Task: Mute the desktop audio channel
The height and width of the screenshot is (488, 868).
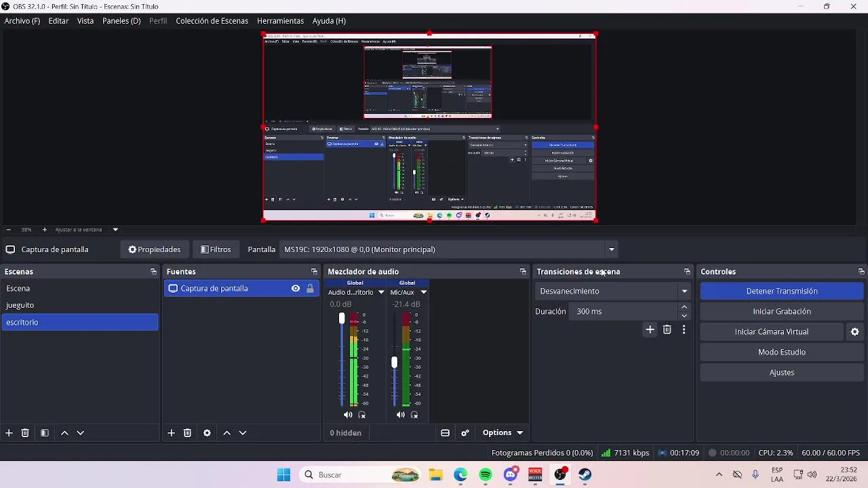Action: (x=348, y=415)
